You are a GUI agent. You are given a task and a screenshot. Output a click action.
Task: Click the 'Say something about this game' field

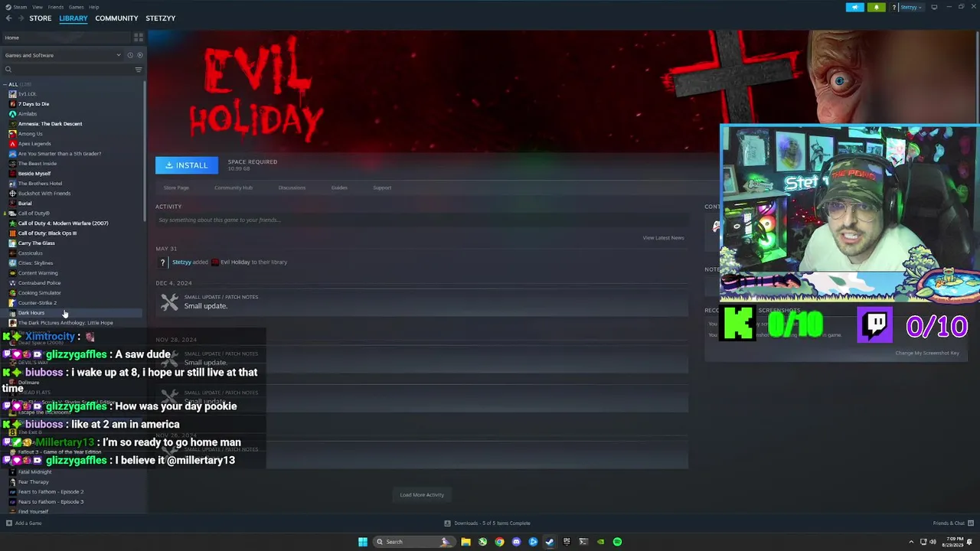coord(422,220)
